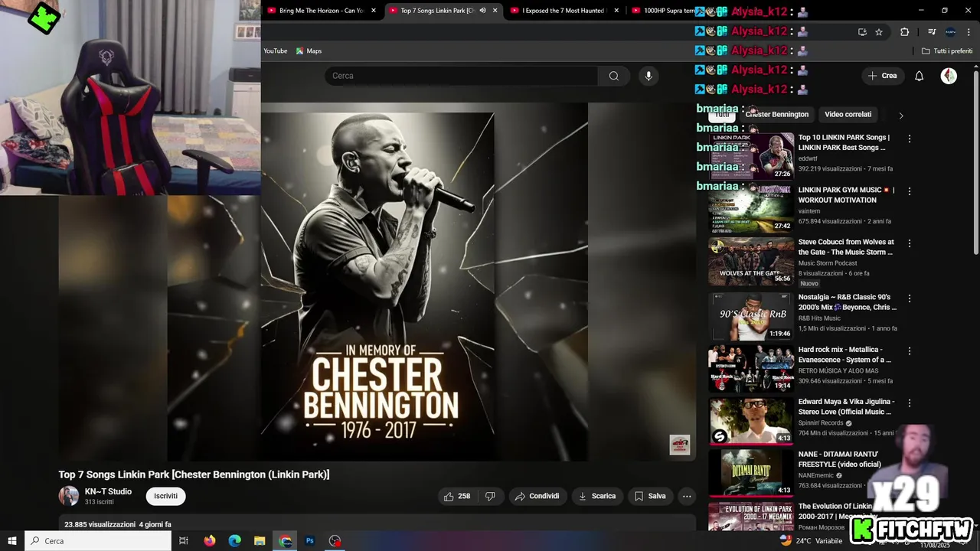Click the YouTube Cerca search field
The width and height of the screenshot is (980, 551).
(462, 76)
